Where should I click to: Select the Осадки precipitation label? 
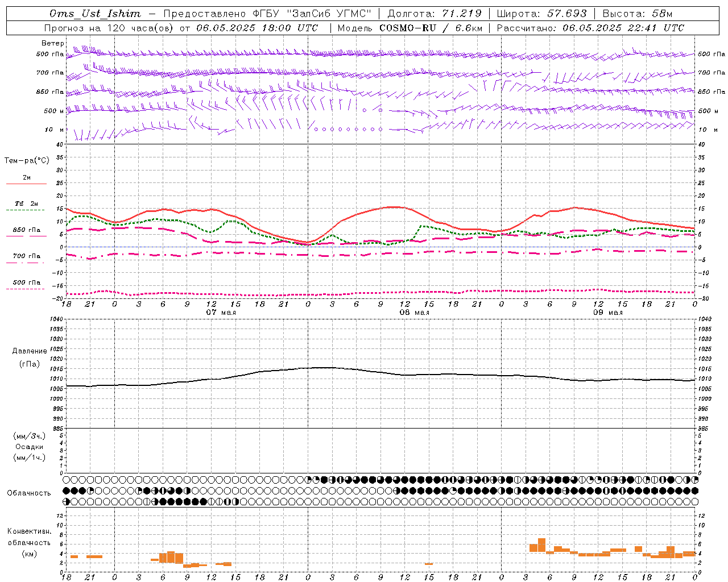click(x=30, y=447)
